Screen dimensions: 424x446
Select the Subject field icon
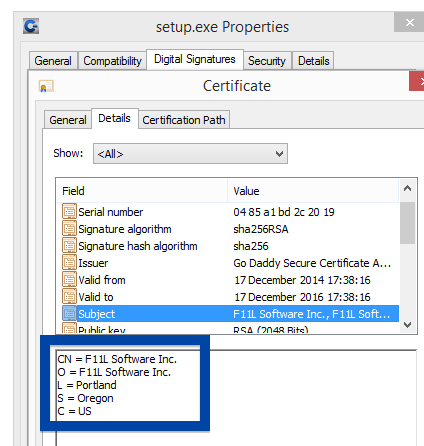[69, 314]
